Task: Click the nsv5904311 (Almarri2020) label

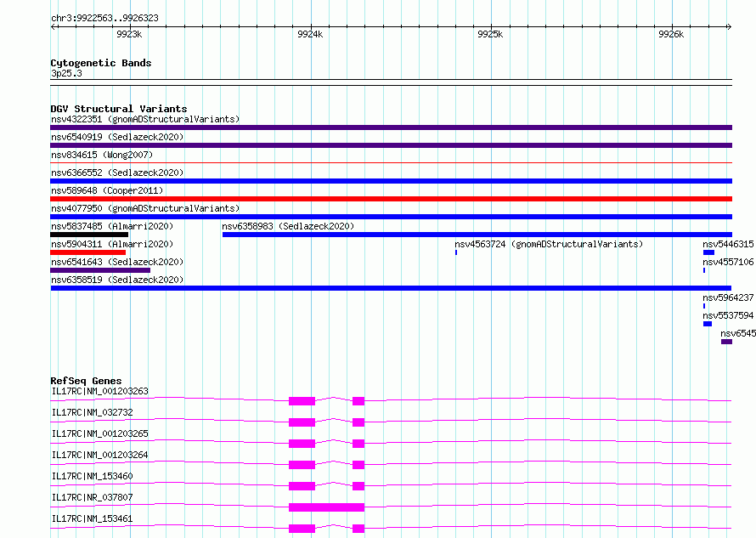Action: click(x=112, y=244)
